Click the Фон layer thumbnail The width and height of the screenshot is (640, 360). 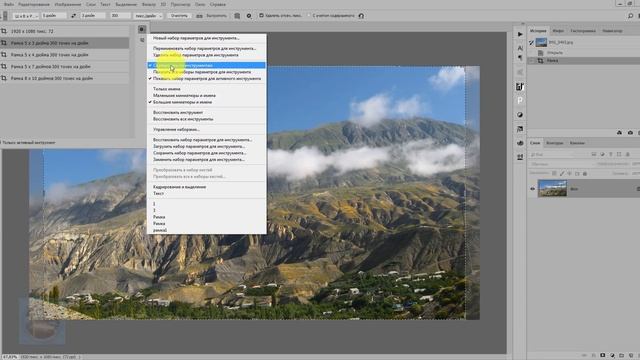tap(552, 189)
